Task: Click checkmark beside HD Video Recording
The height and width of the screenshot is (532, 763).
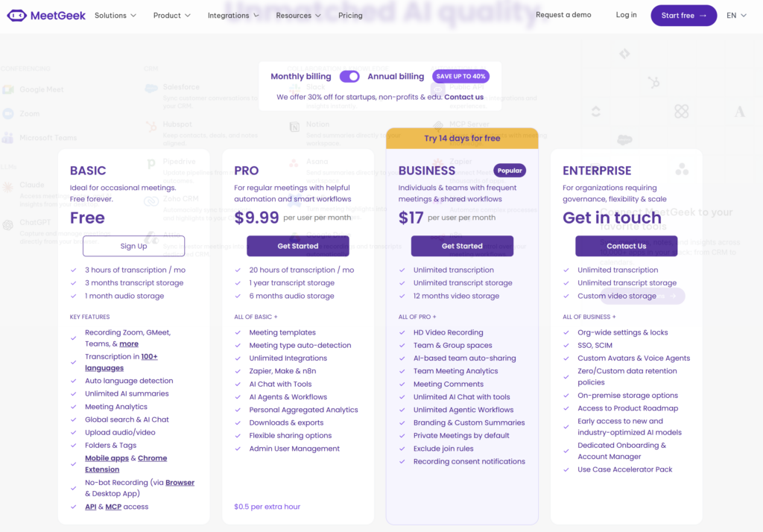Action: [x=402, y=332]
